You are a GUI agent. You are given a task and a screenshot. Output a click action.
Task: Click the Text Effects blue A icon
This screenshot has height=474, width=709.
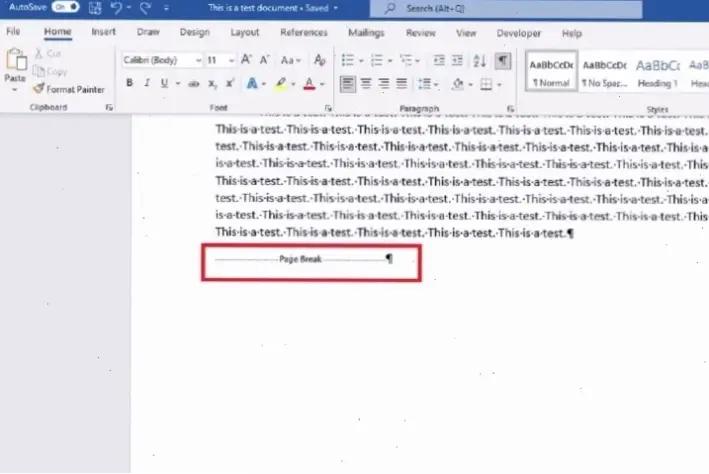pyautogui.click(x=252, y=84)
